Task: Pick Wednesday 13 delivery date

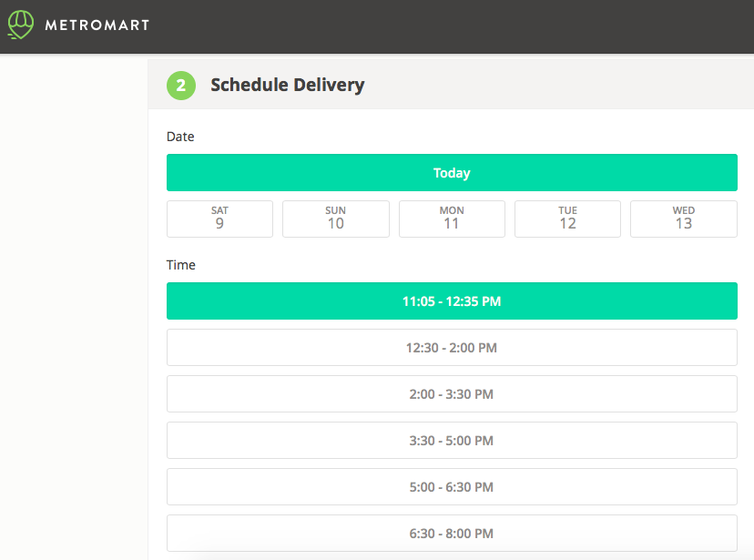Action: [683, 219]
